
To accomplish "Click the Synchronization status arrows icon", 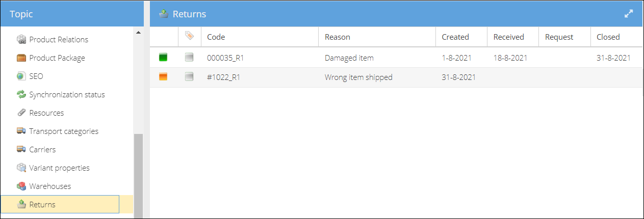I will [21, 95].
